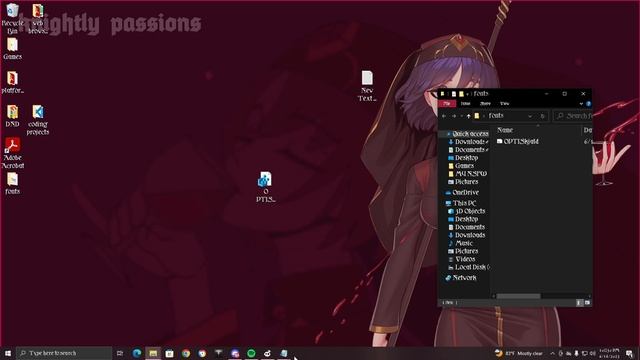Select the fonts folder on the desktop
This screenshot has height=360, width=640.
pyautogui.click(x=12, y=183)
